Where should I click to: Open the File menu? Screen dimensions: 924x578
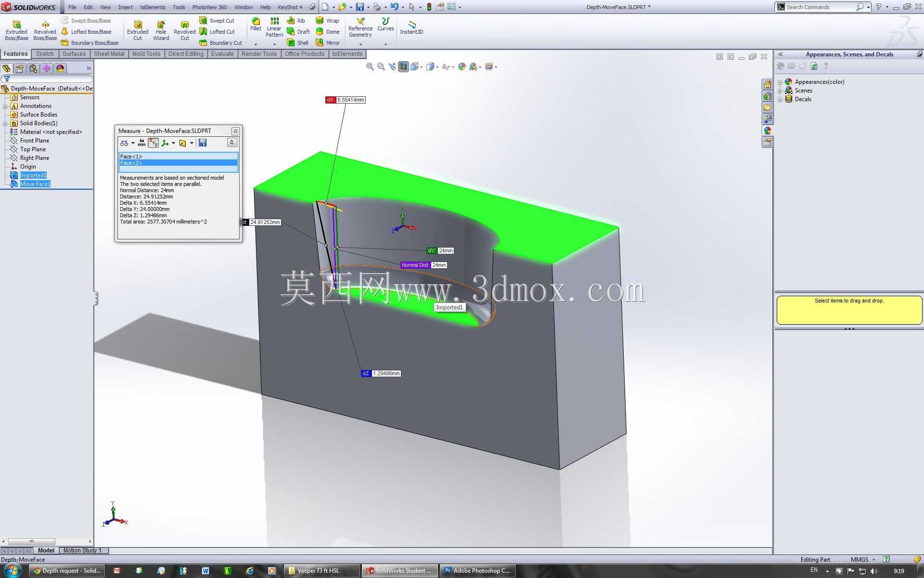coord(72,7)
